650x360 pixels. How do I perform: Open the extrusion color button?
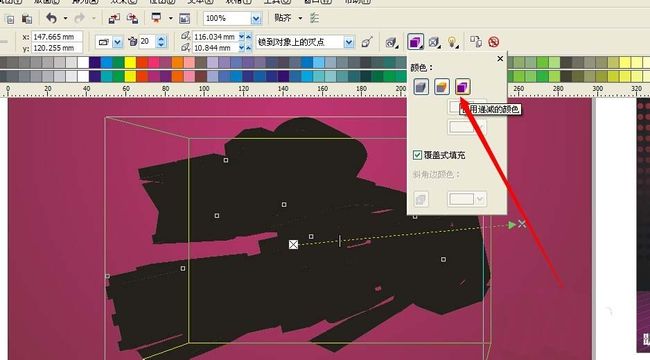[415, 42]
